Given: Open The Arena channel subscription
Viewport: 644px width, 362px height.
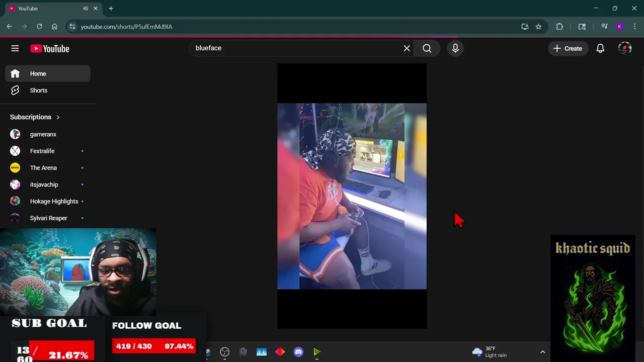Looking at the screenshot, I should (48, 168).
